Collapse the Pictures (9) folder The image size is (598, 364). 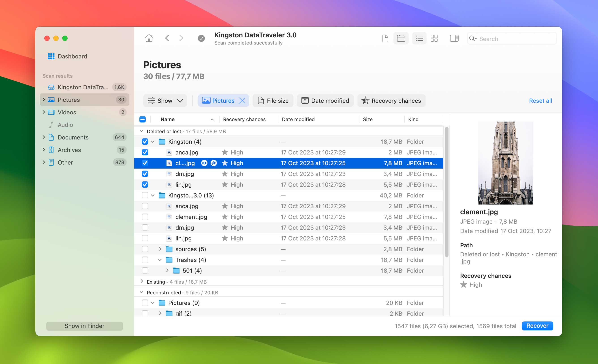coord(153,303)
